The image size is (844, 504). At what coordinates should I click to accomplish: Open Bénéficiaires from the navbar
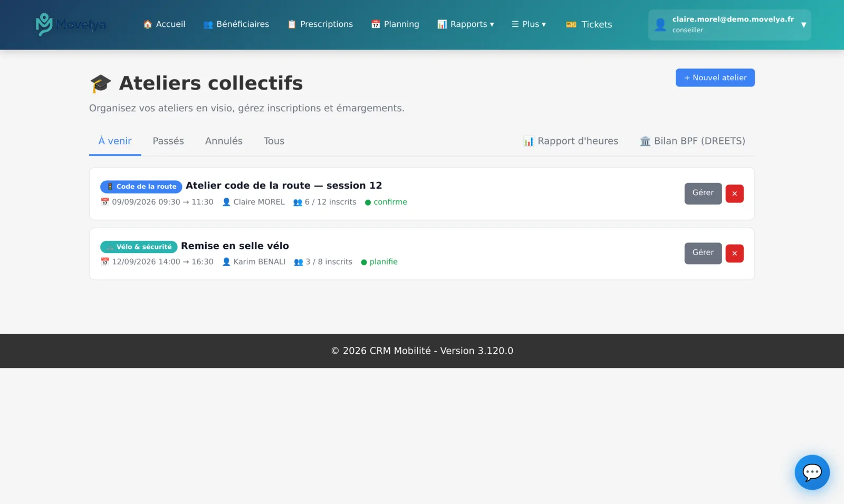[x=236, y=24]
